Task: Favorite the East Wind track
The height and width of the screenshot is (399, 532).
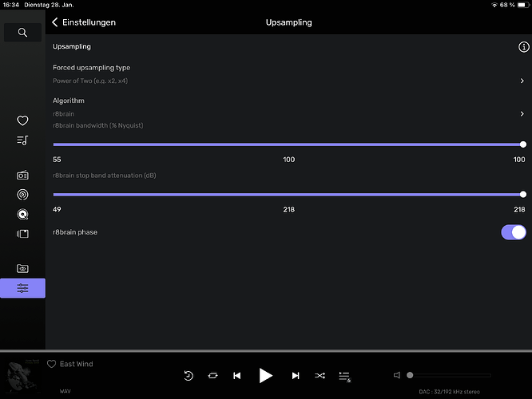Action: point(52,364)
